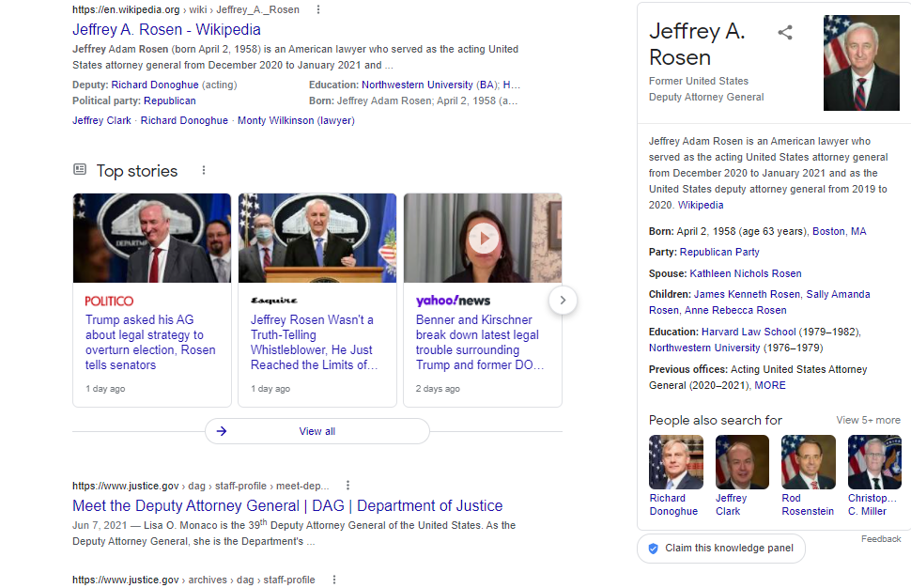
Task: Click the Politico logo on first story
Action: coord(109,301)
